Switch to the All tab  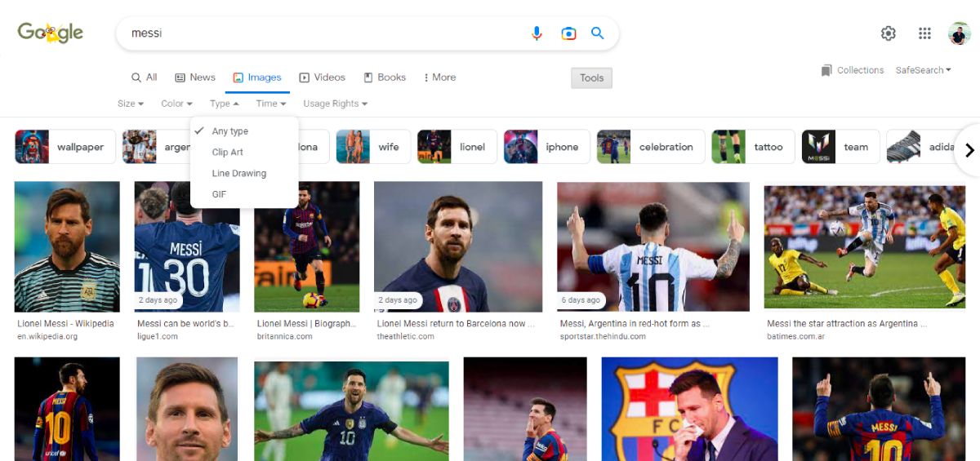coord(145,78)
